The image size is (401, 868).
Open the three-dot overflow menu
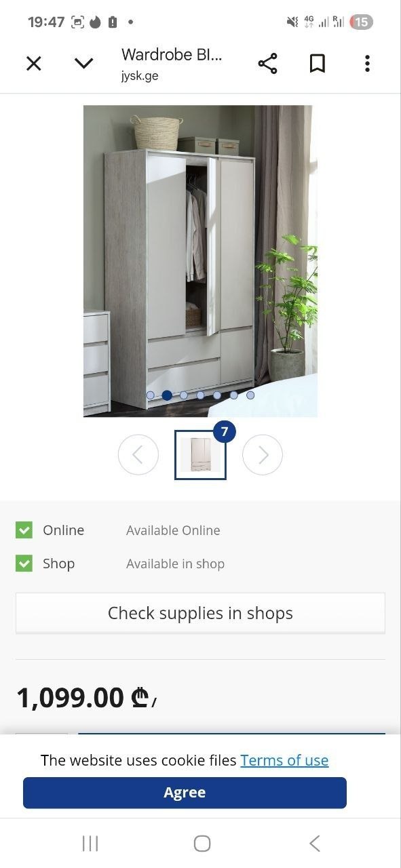[x=367, y=64]
